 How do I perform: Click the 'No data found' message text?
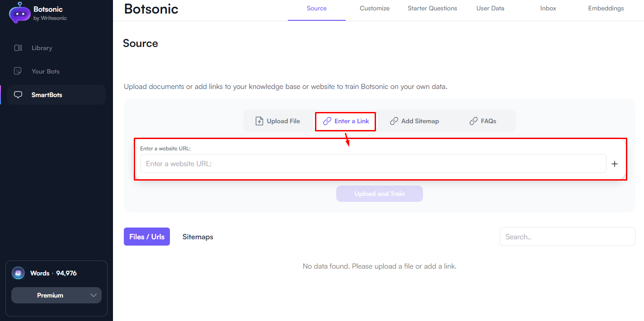pos(380,266)
